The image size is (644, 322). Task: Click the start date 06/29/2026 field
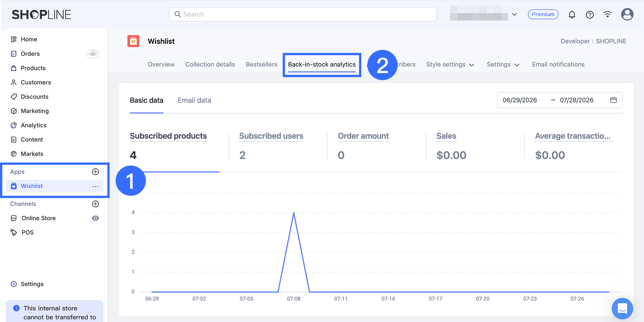point(520,100)
